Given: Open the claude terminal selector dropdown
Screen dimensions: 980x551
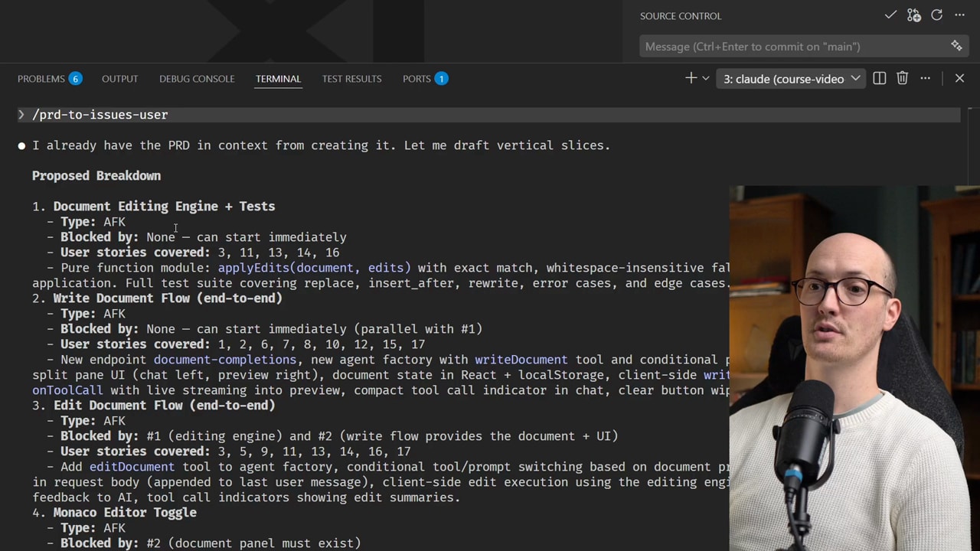Looking at the screenshot, I should pyautogui.click(x=855, y=78).
